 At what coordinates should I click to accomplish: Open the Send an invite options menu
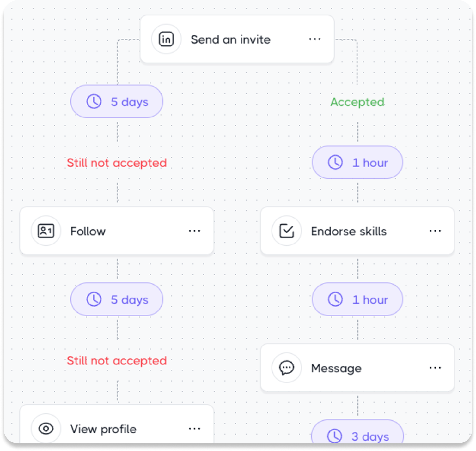pyautogui.click(x=314, y=39)
